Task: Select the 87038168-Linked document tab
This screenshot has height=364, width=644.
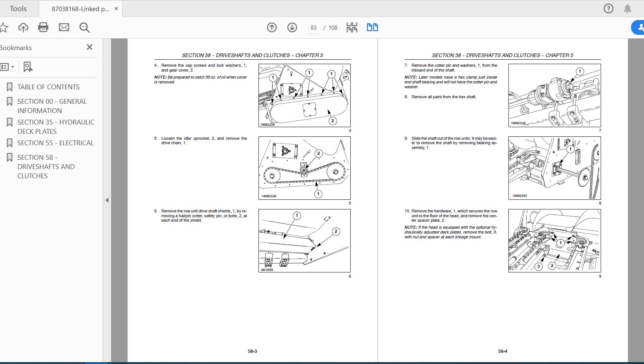Action: (80, 9)
